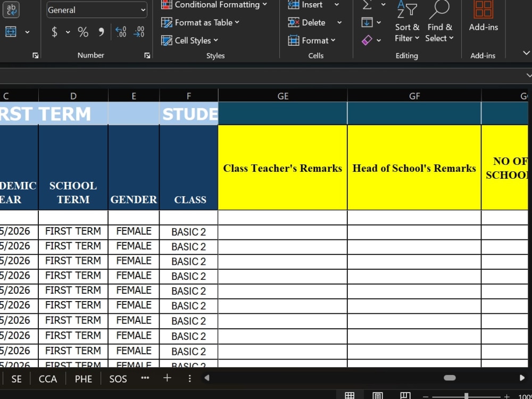The height and width of the screenshot is (399, 532).
Task: Open Conditional Formatting menu
Action: click(214, 4)
